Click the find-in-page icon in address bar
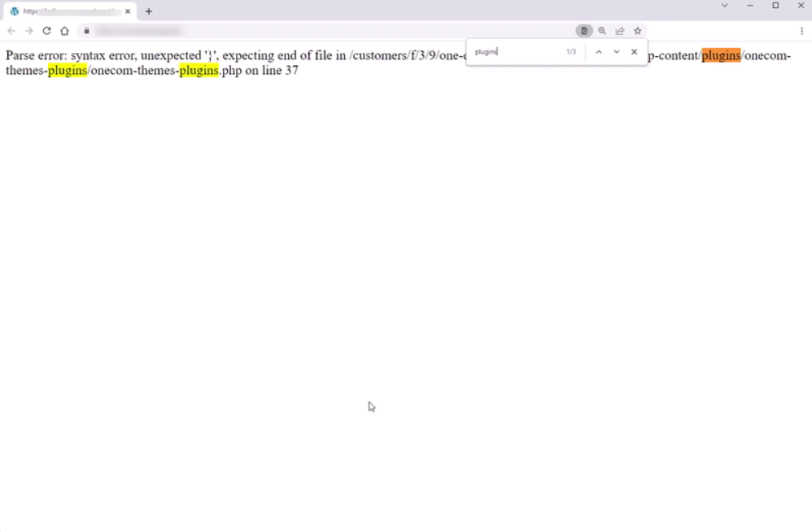The height and width of the screenshot is (532, 812). coord(584,31)
